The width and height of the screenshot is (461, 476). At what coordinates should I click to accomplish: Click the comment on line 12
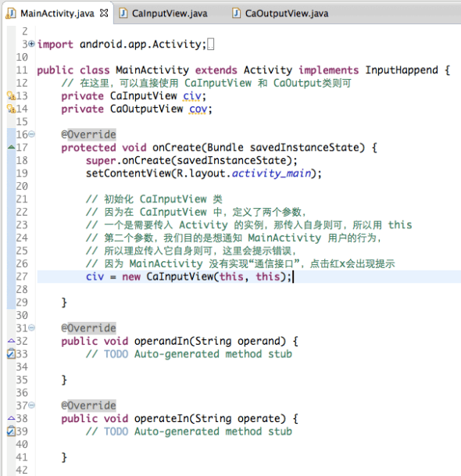point(206,83)
